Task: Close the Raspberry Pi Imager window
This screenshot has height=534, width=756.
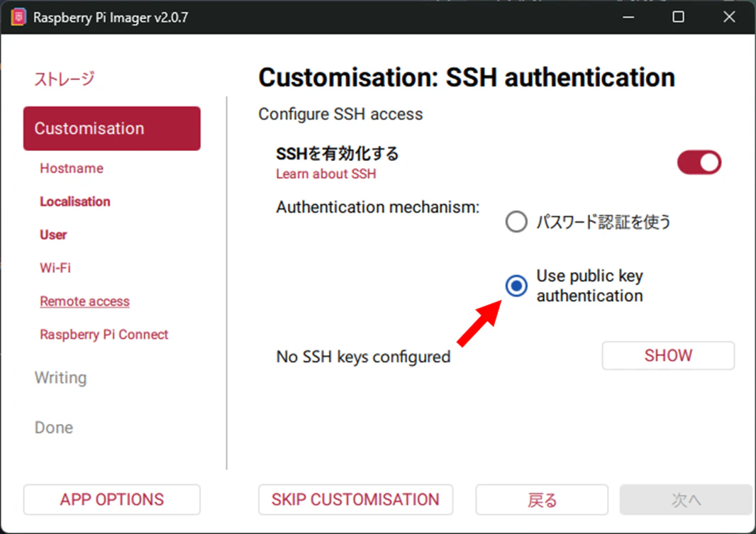Action: [x=729, y=17]
